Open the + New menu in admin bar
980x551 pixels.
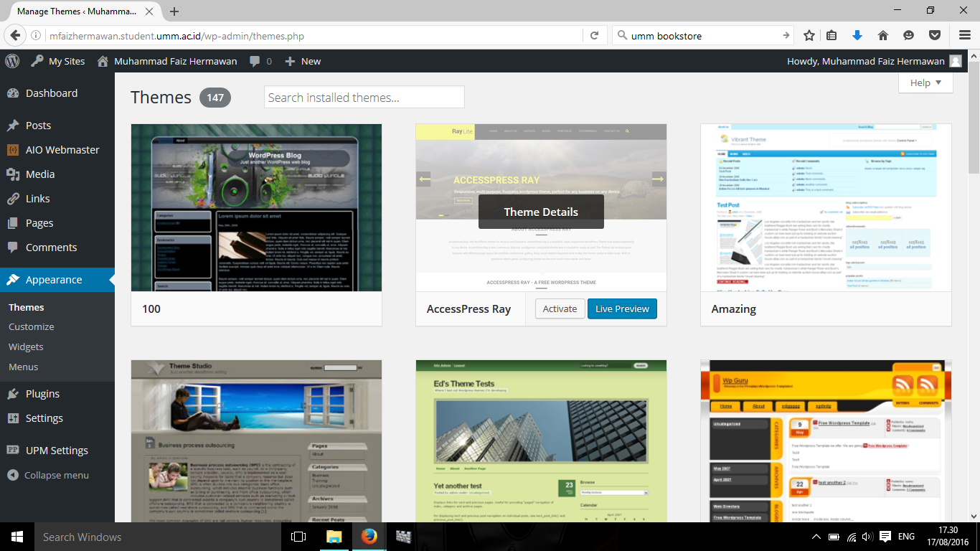pyautogui.click(x=302, y=61)
